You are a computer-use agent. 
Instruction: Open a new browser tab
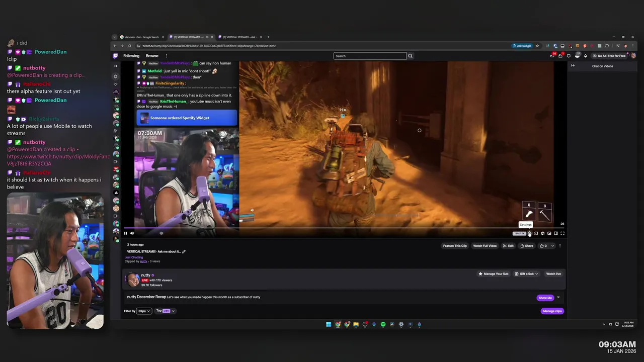point(268,37)
